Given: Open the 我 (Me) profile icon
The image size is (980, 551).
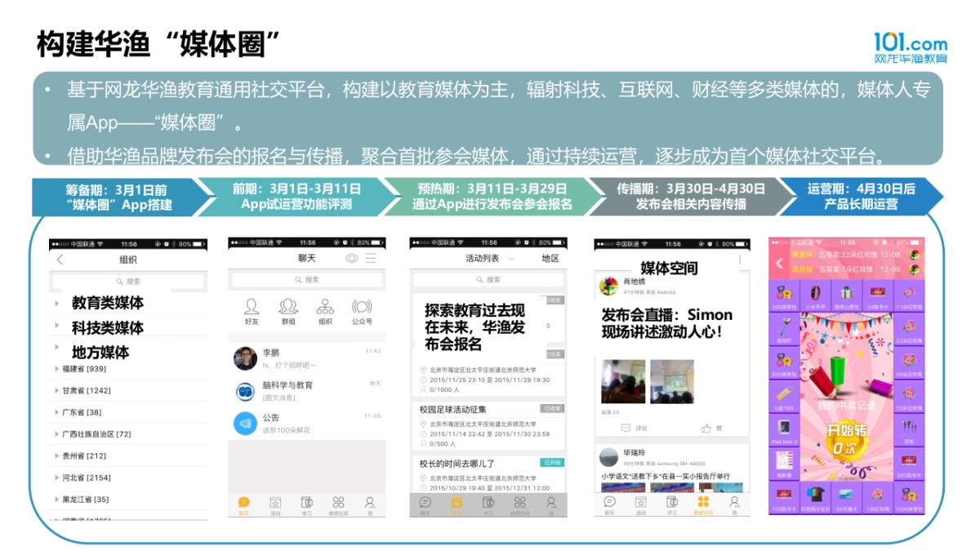Looking at the screenshot, I should (x=369, y=502).
